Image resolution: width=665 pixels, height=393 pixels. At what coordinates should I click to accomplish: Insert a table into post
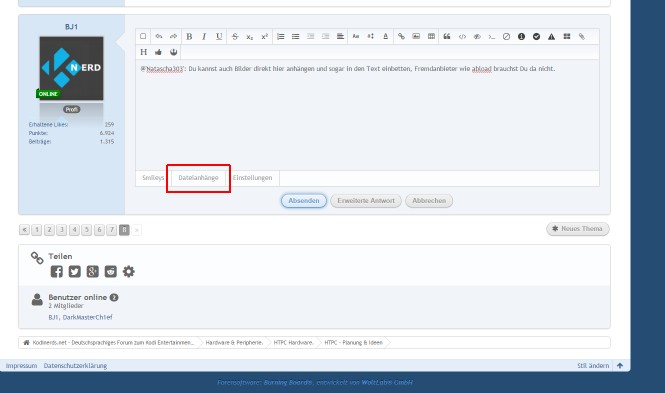click(x=431, y=36)
